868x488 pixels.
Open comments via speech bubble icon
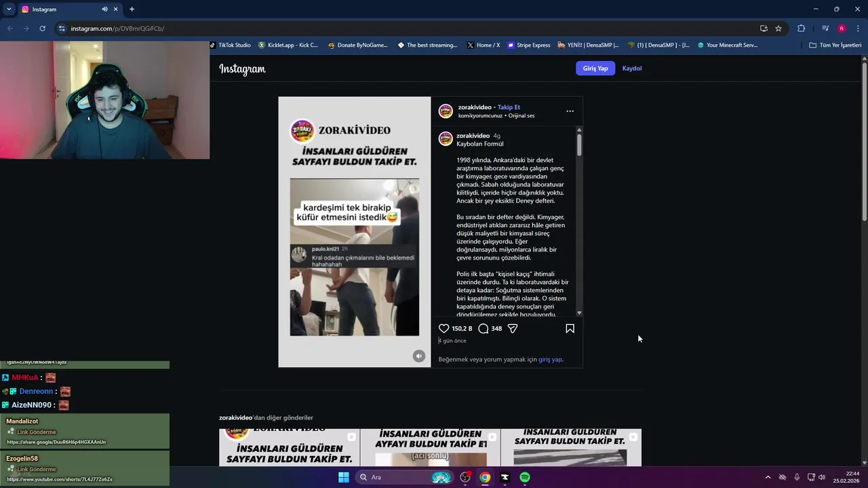[483, 328]
